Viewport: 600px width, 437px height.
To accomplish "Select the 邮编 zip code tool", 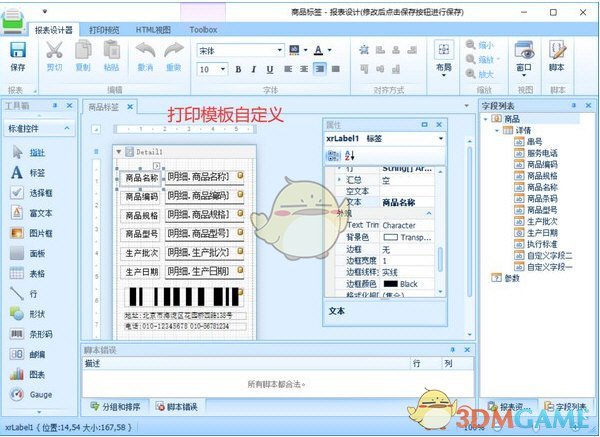I will pyautogui.click(x=28, y=354).
